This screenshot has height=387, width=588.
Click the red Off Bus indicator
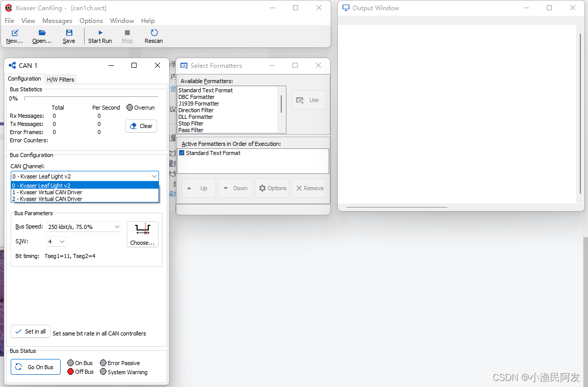tap(70, 372)
